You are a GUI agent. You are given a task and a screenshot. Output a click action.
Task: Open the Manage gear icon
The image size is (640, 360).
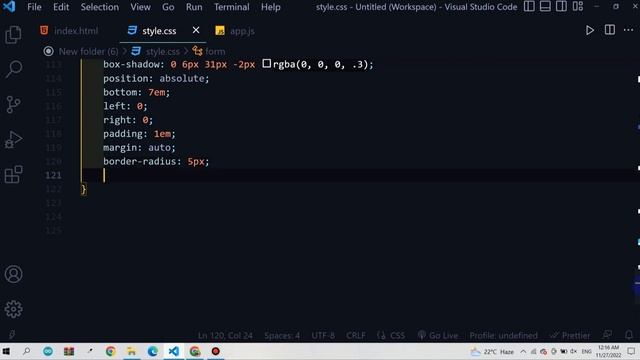pos(13,309)
